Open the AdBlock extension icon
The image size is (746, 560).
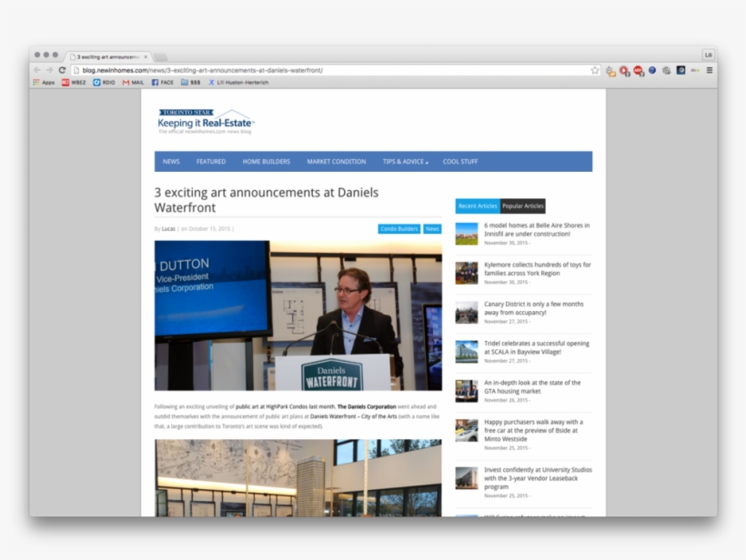point(624,69)
